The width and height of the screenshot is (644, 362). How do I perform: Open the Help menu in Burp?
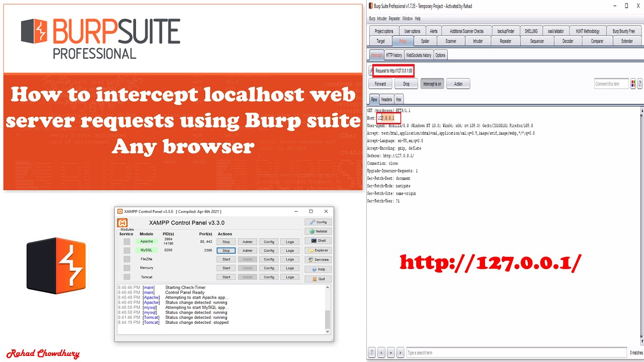click(x=418, y=19)
